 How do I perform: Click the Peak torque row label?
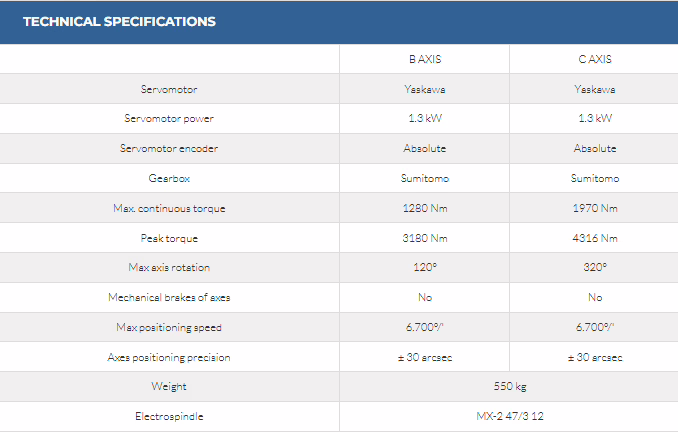pyautogui.click(x=169, y=238)
